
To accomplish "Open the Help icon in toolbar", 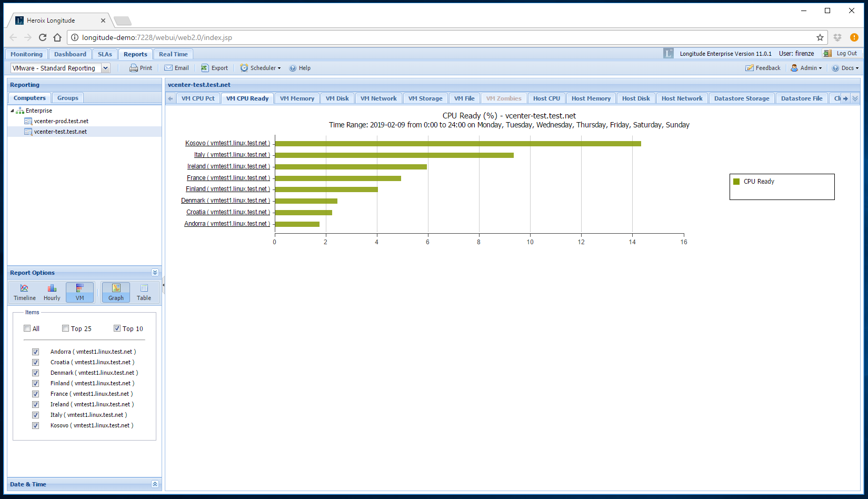I will 293,68.
